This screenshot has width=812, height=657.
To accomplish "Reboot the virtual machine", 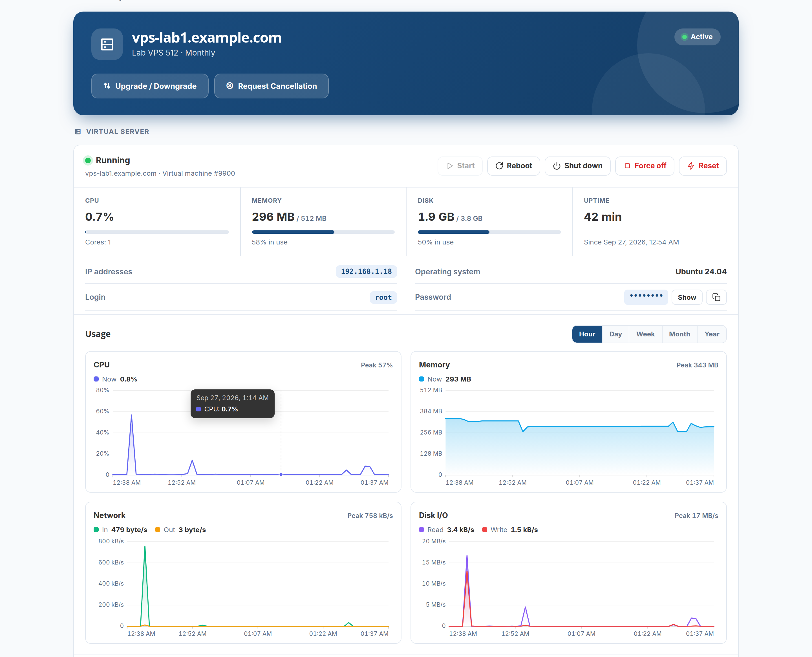I will (513, 166).
